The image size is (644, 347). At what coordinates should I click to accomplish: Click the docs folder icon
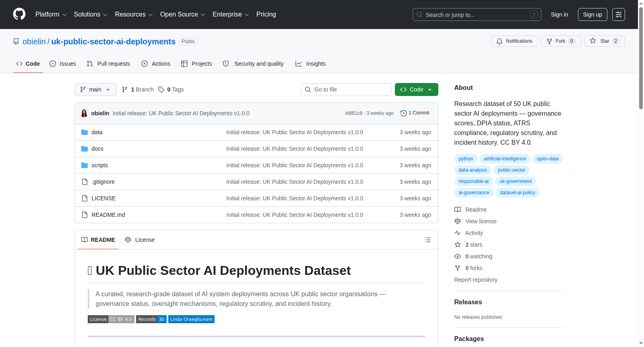coord(85,149)
